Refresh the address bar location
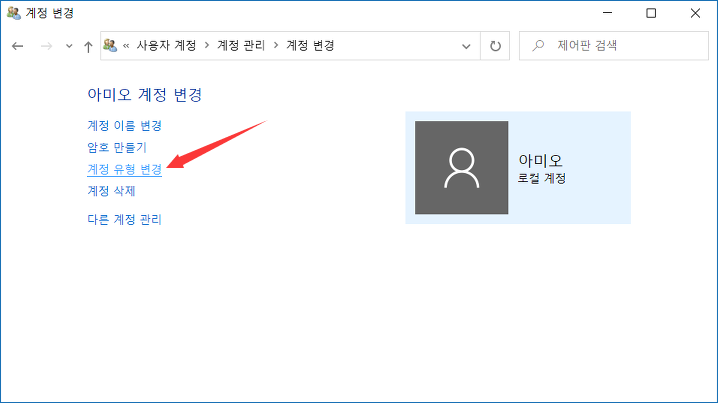 tap(495, 46)
